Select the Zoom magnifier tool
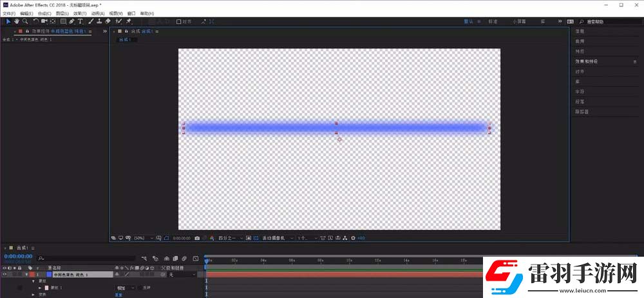This screenshot has width=644, height=298. point(25,21)
